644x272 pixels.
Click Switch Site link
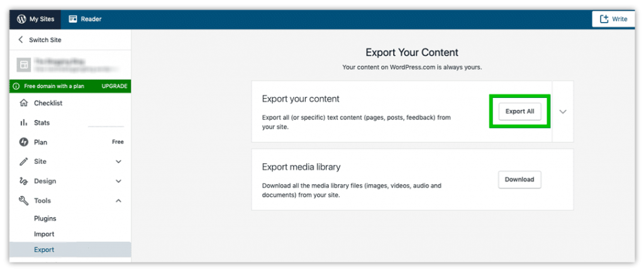[x=45, y=40]
